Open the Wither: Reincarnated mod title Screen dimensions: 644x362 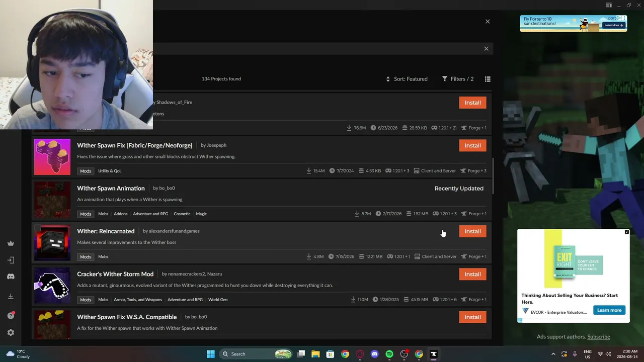pyautogui.click(x=106, y=231)
